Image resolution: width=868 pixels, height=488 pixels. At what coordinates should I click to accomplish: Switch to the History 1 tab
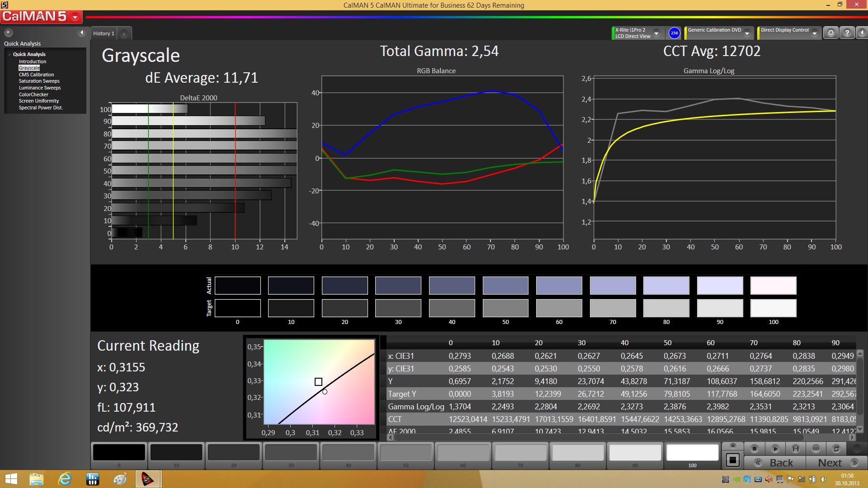(104, 33)
